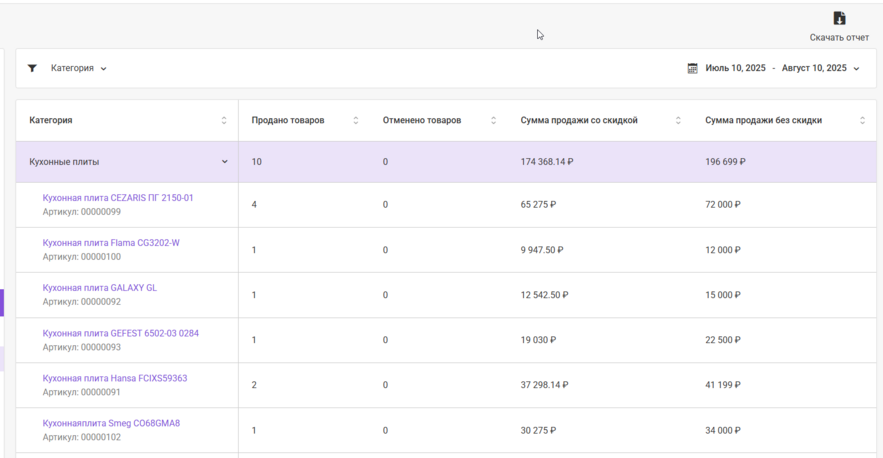
Task: Open Кухонная плита GALAXY GL link
Action: pyautogui.click(x=100, y=288)
